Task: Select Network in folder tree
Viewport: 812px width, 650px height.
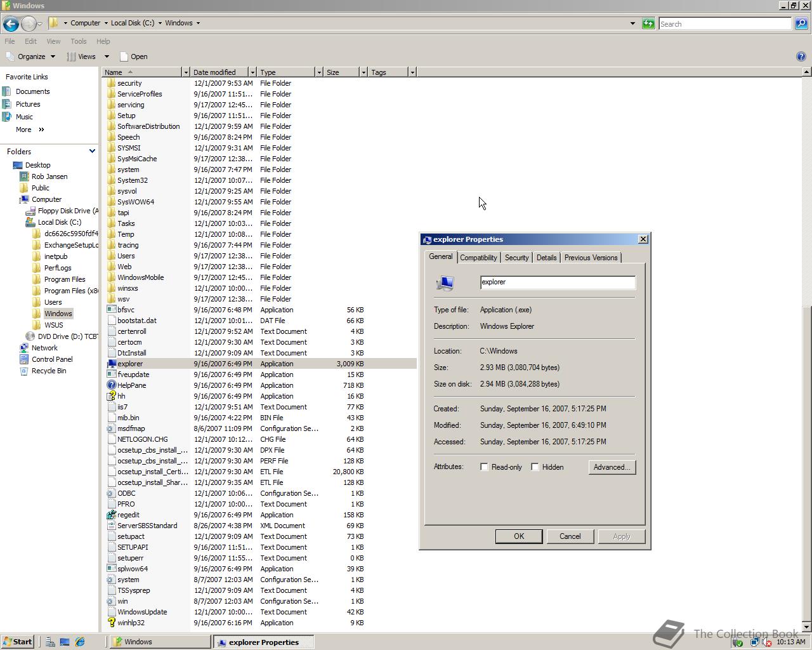Action: pos(38,348)
